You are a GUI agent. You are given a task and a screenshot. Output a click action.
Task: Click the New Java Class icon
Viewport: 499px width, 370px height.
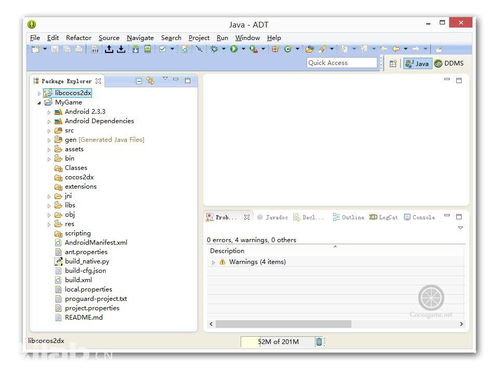point(288,49)
